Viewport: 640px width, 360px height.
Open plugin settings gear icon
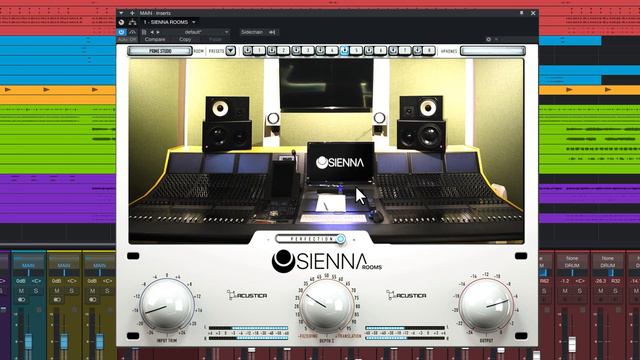pyautogui.click(x=489, y=40)
